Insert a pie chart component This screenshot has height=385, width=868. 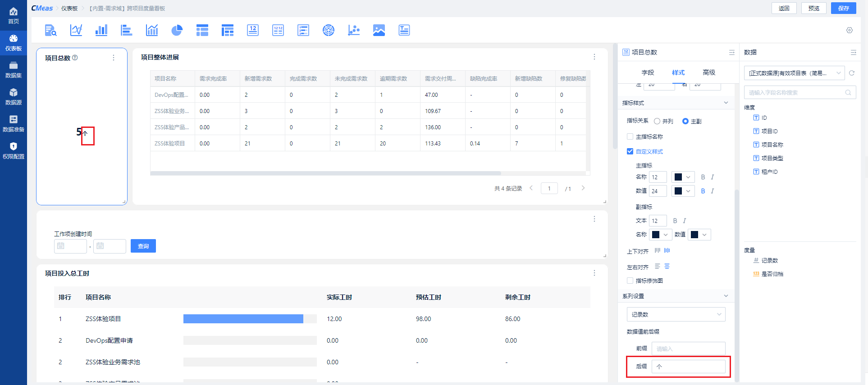(177, 30)
